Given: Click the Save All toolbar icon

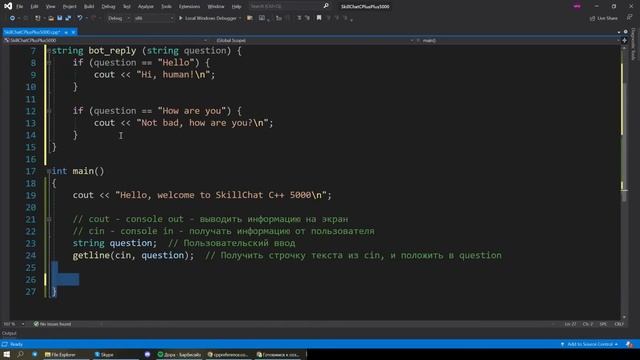Looking at the screenshot, I should tap(68, 18).
